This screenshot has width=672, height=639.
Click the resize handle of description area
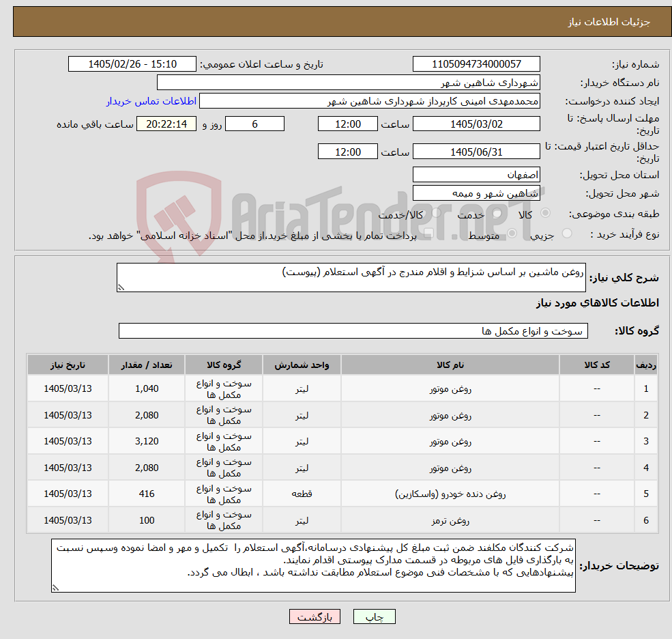pyautogui.click(x=121, y=288)
